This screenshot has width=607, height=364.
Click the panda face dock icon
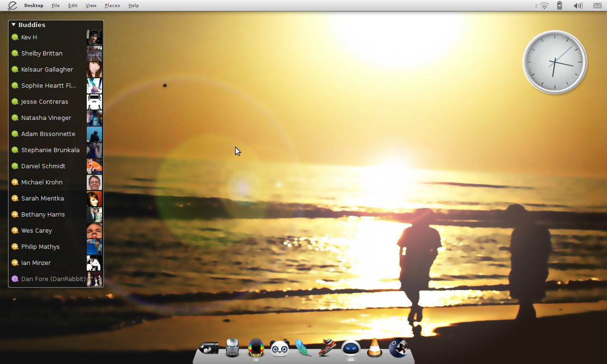tap(280, 348)
